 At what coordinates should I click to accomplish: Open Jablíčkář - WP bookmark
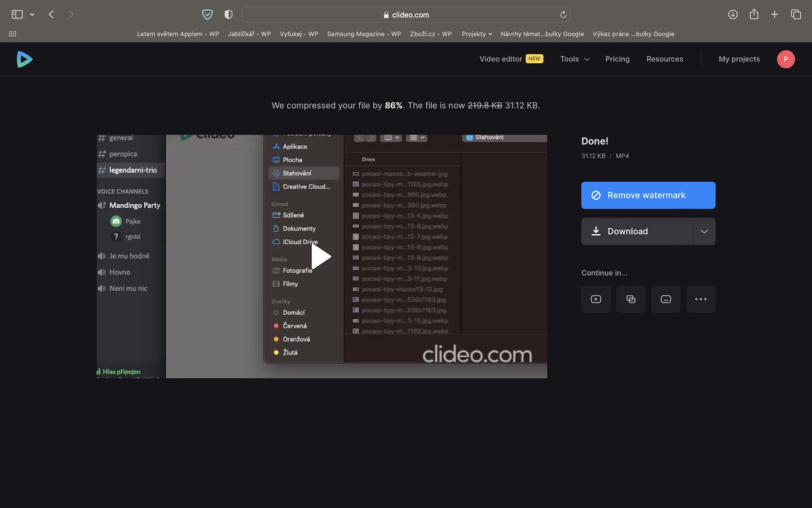click(249, 34)
